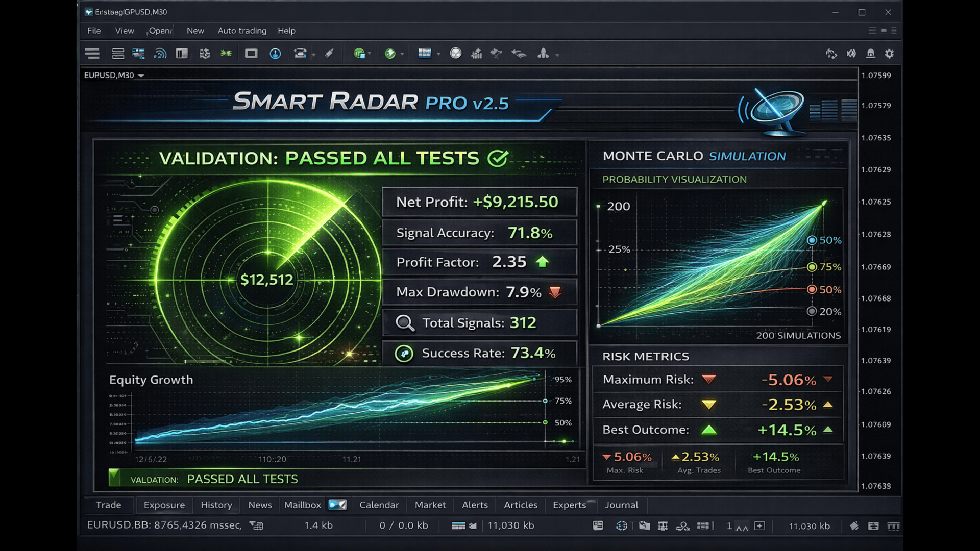The image size is (980, 551).
Task: Open dropdown arrow beside the table grid icon
Action: [438, 54]
